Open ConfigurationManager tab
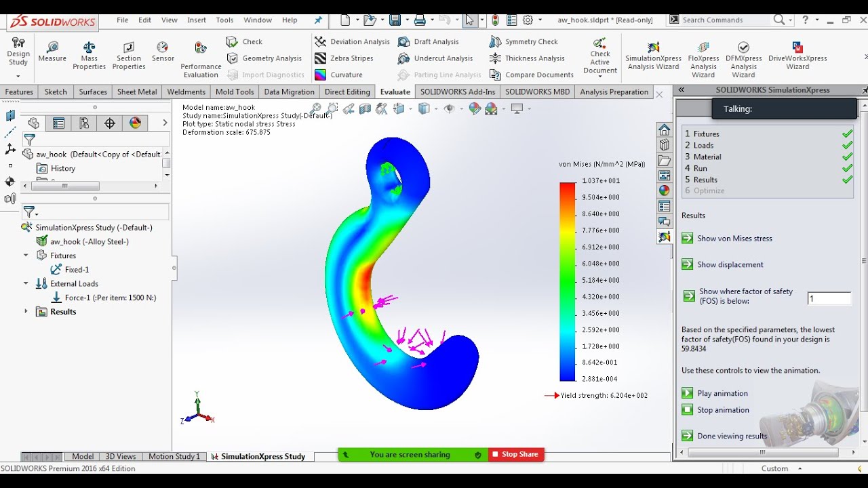Image resolution: width=868 pixels, height=488 pixels. (84, 123)
